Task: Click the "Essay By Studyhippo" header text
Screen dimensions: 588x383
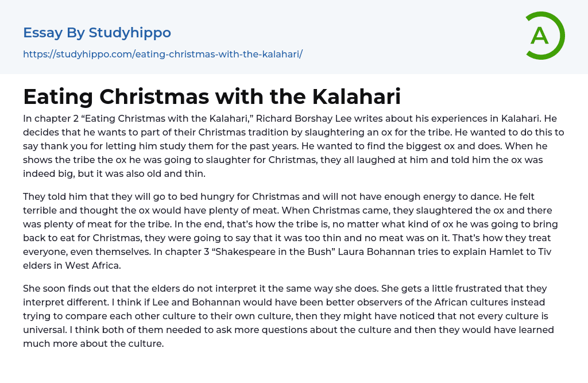Action: [97, 33]
